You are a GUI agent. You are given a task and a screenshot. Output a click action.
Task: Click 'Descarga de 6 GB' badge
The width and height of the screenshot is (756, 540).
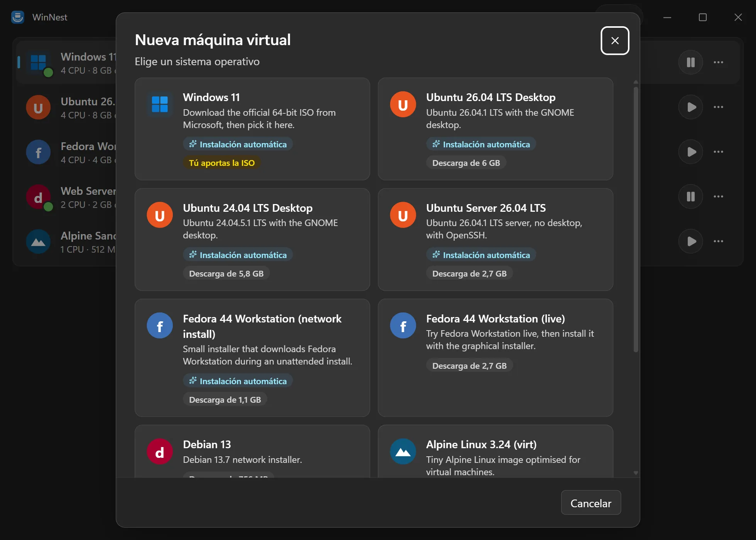pyautogui.click(x=466, y=163)
